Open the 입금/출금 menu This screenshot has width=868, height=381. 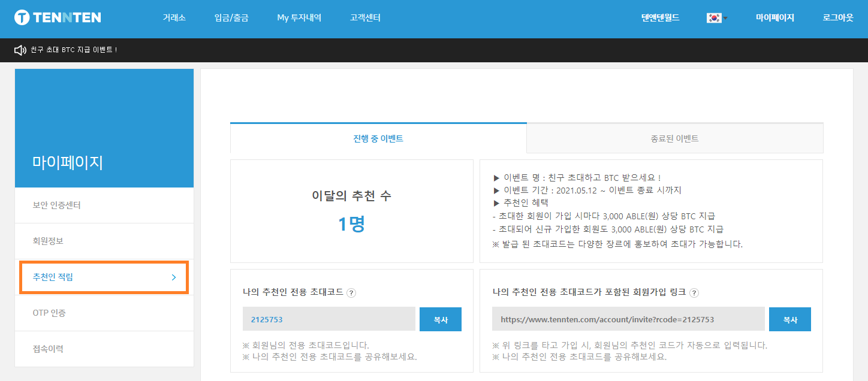tap(231, 18)
